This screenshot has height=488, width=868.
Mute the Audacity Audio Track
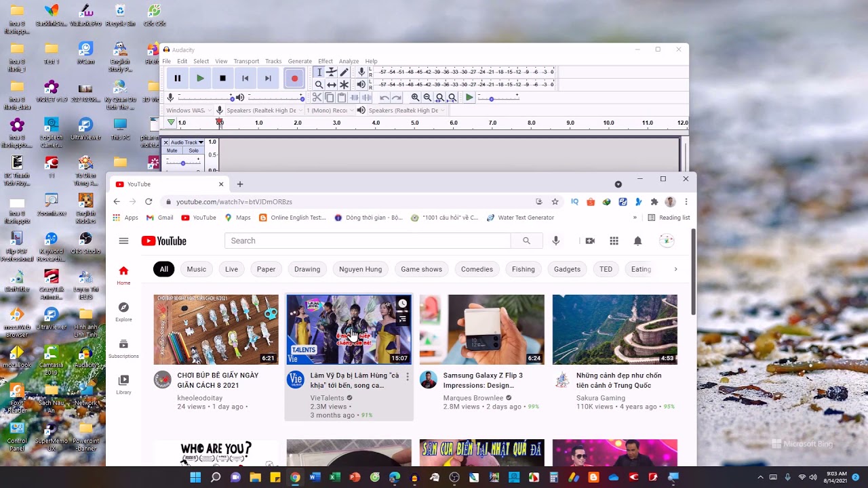pyautogui.click(x=172, y=150)
